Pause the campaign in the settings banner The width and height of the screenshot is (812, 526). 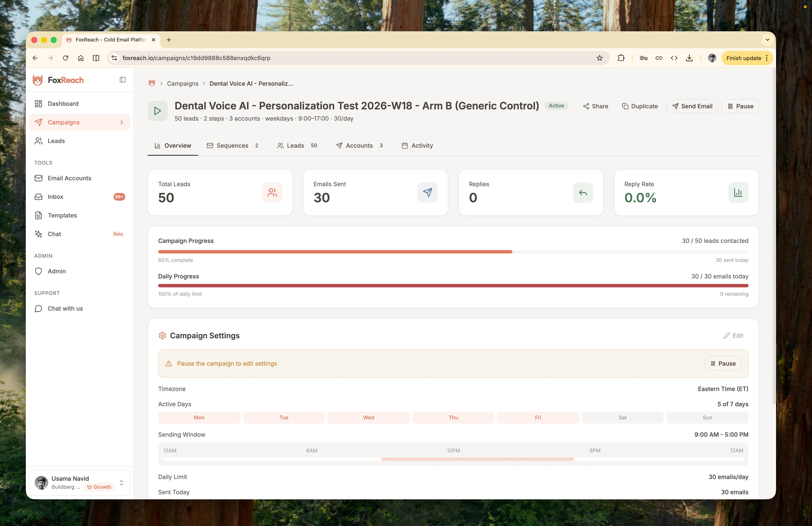723,364
